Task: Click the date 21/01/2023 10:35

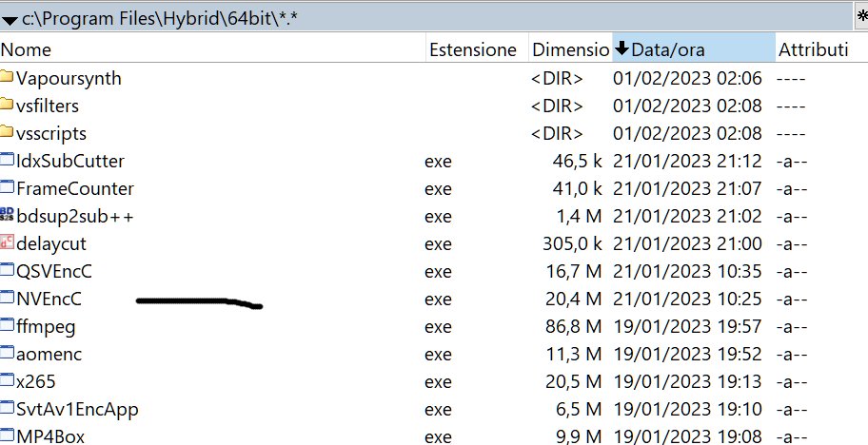Action: pyautogui.click(x=687, y=271)
